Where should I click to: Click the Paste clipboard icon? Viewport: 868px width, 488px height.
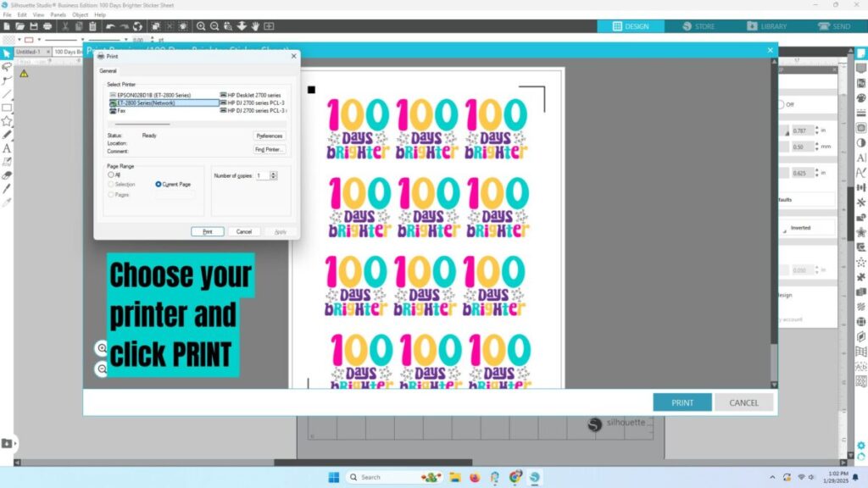click(x=92, y=26)
